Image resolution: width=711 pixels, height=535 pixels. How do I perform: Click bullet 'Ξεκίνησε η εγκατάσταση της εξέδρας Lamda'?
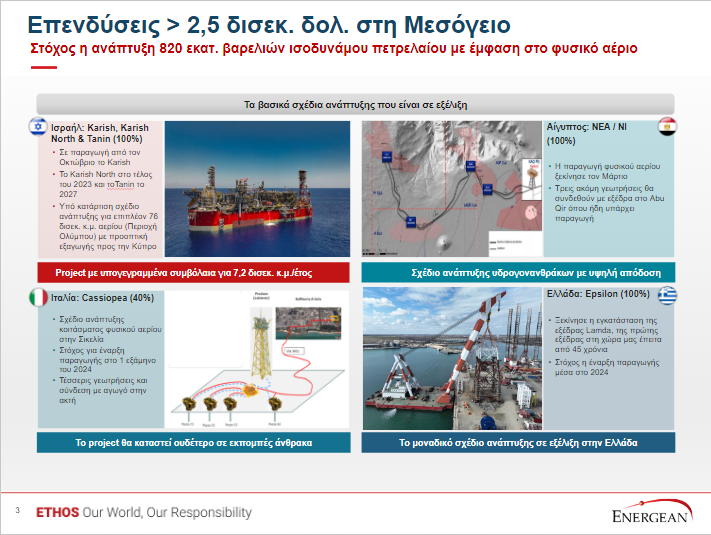click(x=608, y=335)
